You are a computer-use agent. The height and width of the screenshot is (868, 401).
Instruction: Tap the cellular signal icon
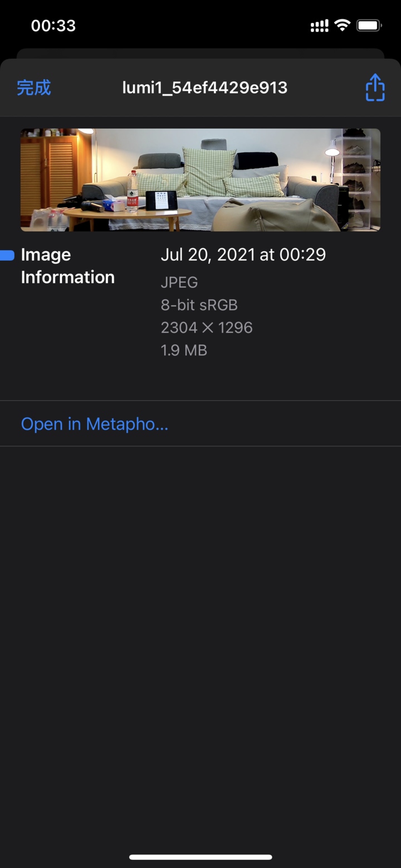pyautogui.click(x=319, y=26)
